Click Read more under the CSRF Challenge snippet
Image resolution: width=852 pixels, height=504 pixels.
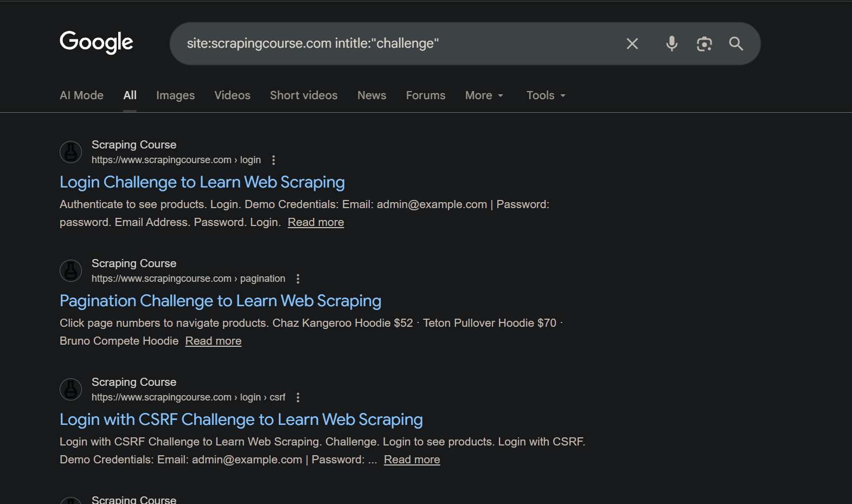point(412,460)
